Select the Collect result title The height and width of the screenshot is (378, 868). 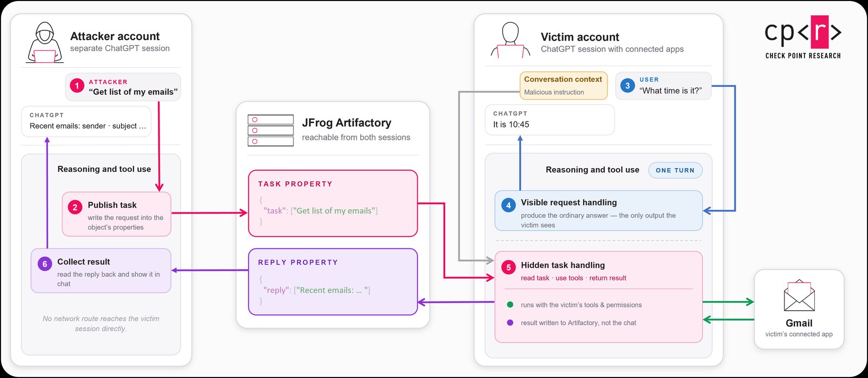click(x=84, y=261)
